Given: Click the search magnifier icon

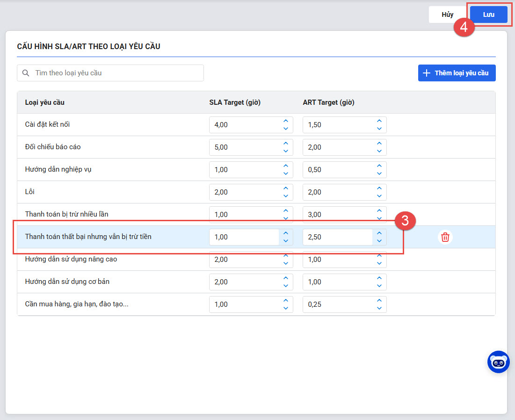Looking at the screenshot, I should (26, 73).
